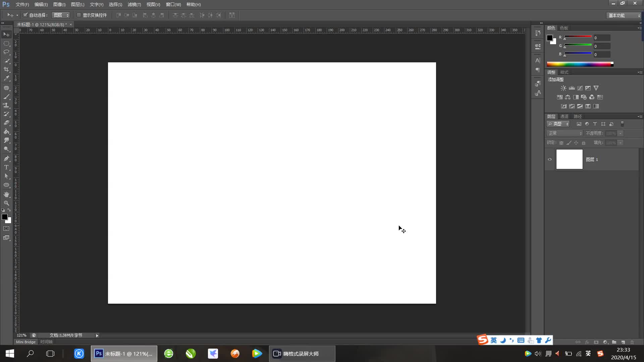
Task: Select the Lasso tool
Action: (x=6, y=52)
